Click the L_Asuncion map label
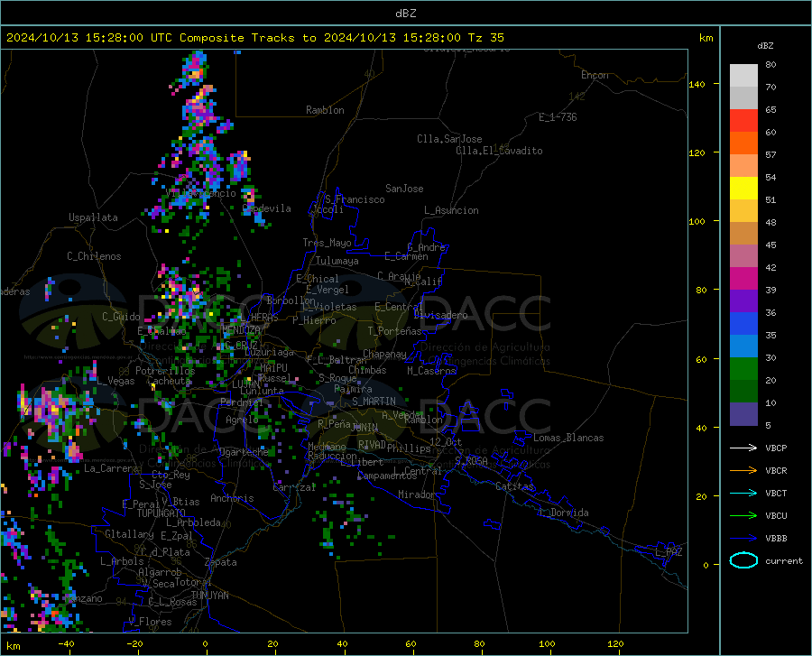 [451, 210]
